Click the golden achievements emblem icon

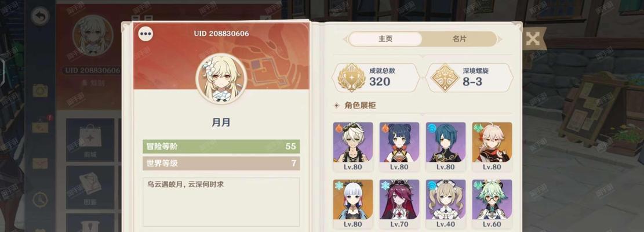(x=351, y=78)
